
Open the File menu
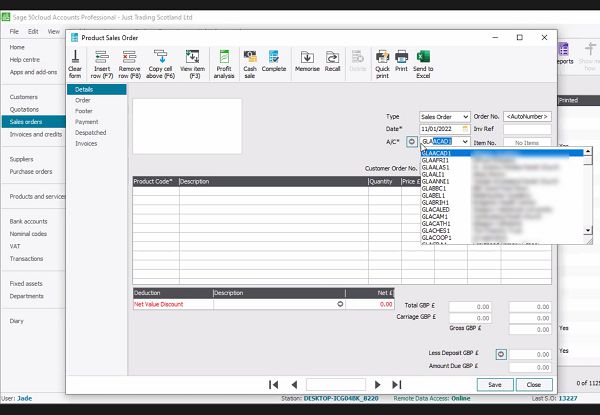click(14, 31)
